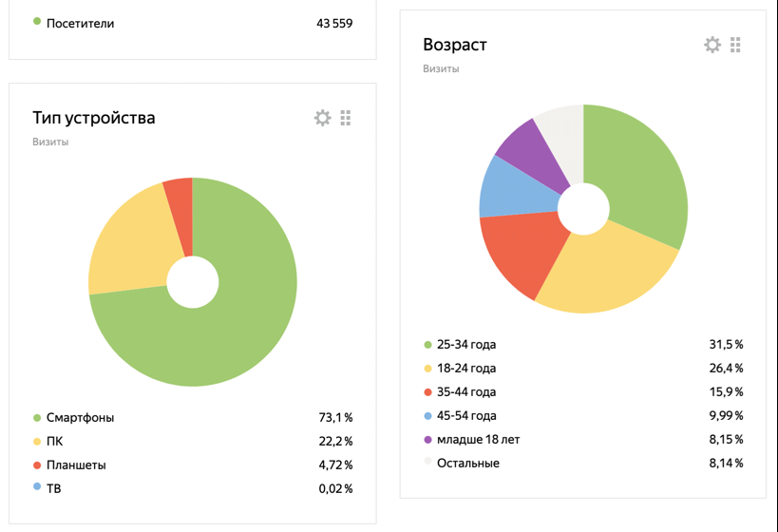Screen dimensions: 778x532
Task: Click the 25-34 года legend entry
Action: click(466, 344)
